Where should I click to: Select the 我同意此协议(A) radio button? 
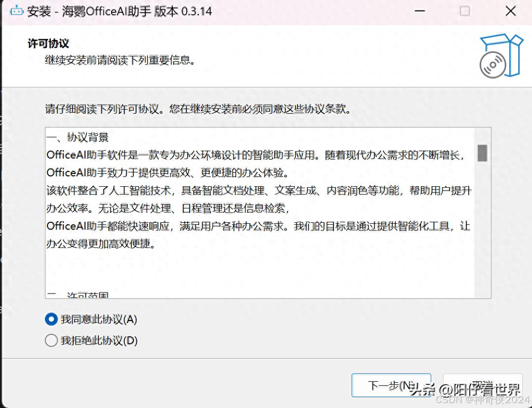[51, 319]
